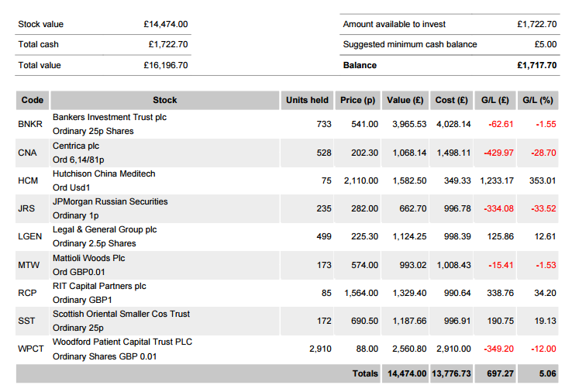
Task: Click the G/L (£) column header
Action: click(495, 100)
